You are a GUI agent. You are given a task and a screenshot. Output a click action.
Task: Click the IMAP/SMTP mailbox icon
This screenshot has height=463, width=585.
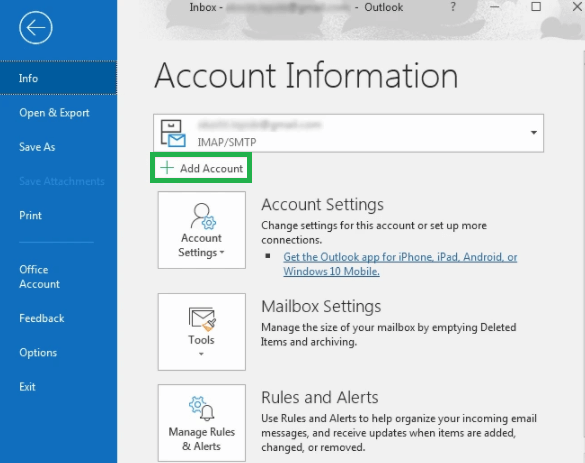tap(173, 133)
